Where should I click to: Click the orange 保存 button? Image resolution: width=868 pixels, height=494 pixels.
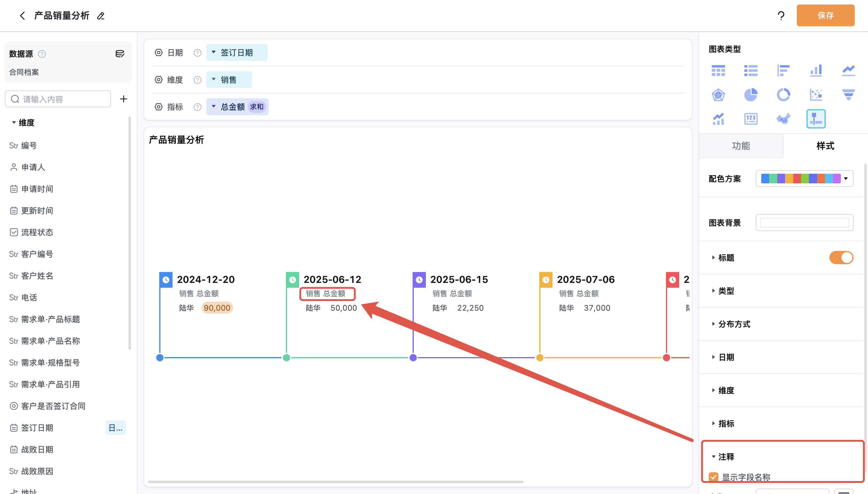click(825, 15)
